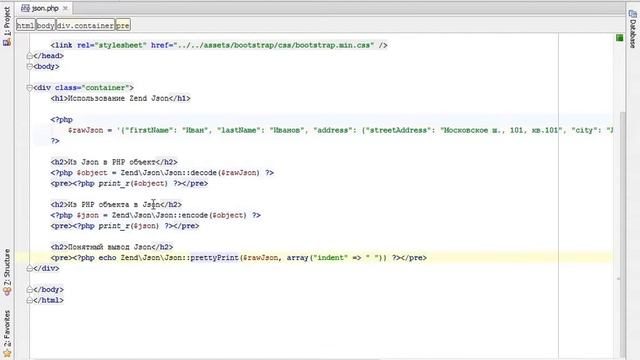Select the div.container breadcrumb
This screenshot has height=360, width=640.
coord(85,25)
